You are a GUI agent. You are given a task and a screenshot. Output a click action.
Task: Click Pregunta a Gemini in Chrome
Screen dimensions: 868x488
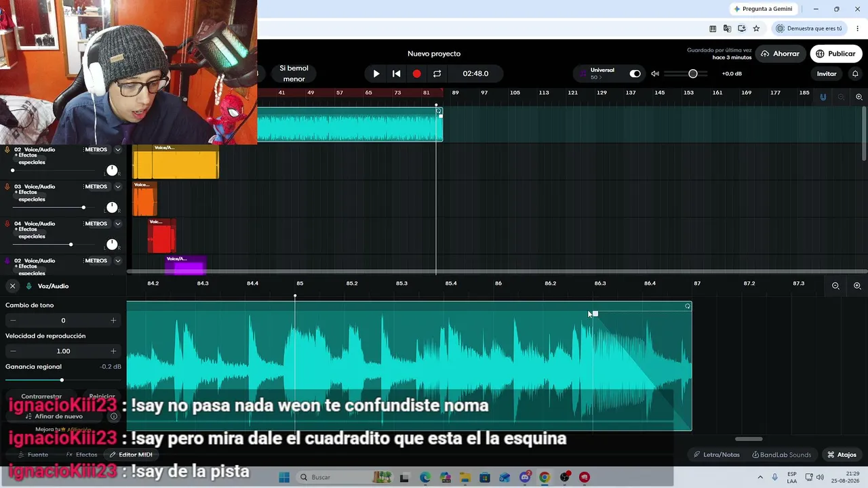click(762, 9)
